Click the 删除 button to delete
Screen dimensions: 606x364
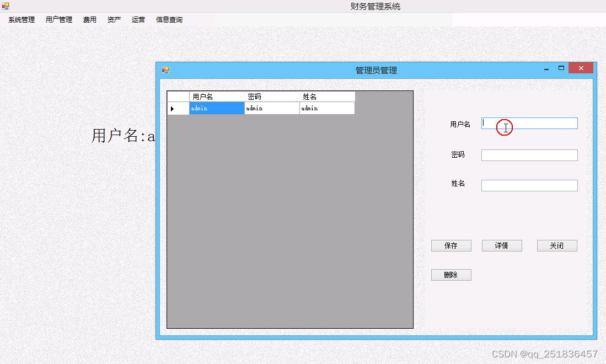coord(451,275)
